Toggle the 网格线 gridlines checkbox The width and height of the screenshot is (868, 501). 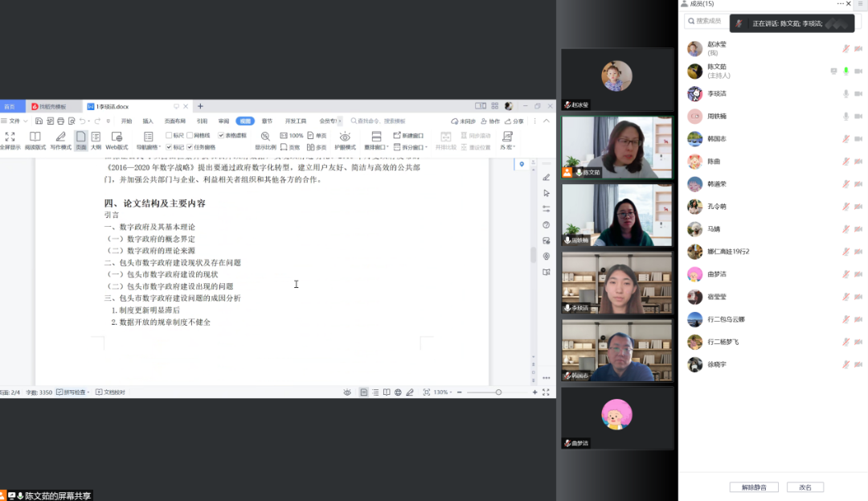click(190, 136)
